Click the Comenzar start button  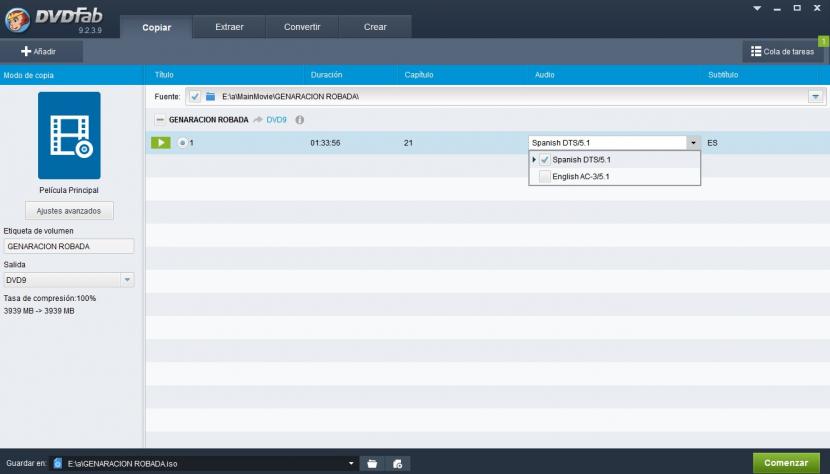point(786,463)
